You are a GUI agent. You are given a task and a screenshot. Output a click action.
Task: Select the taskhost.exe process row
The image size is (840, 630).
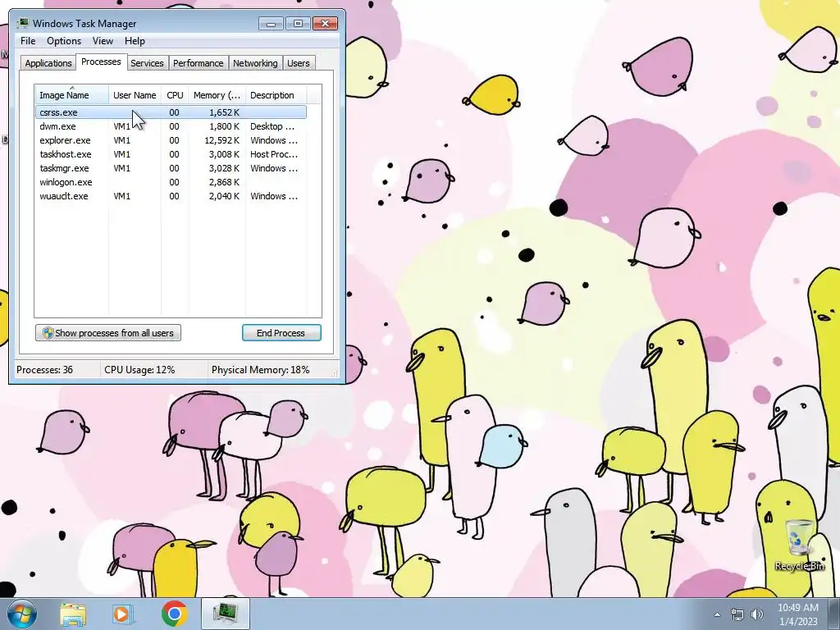(x=171, y=154)
